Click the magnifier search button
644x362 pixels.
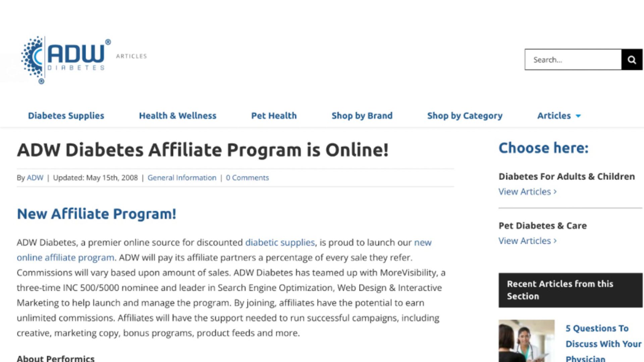[632, 60]
